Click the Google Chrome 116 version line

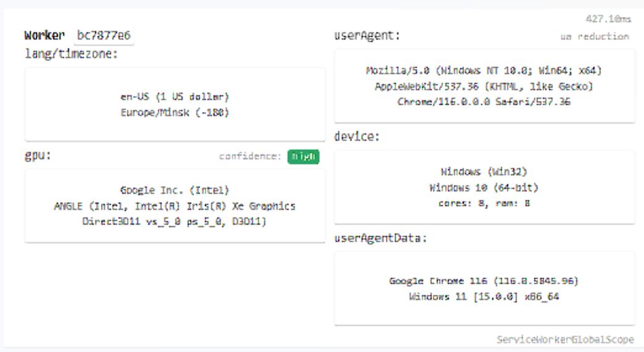tap(484, 281)
